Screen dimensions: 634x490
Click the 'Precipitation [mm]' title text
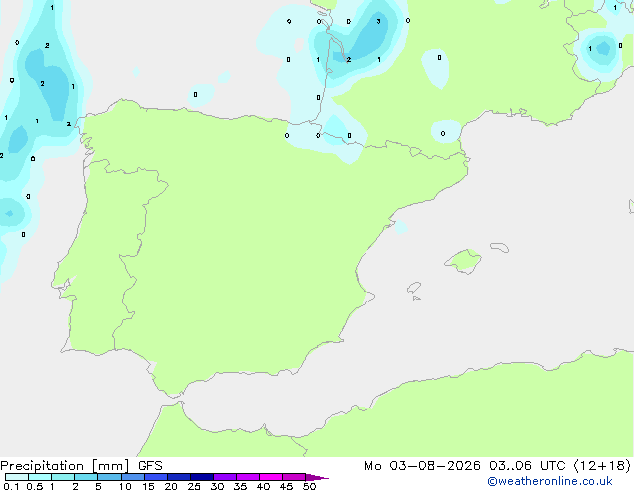(x=64, y=466)
